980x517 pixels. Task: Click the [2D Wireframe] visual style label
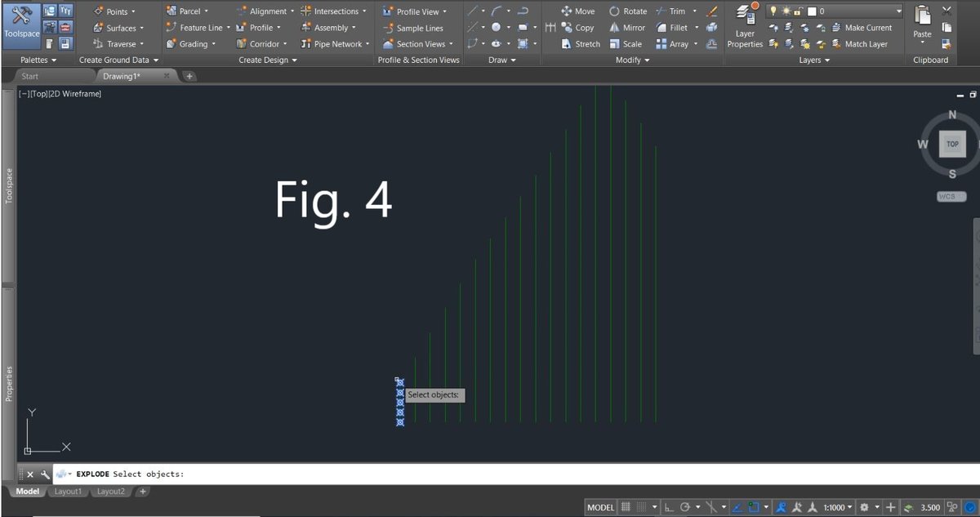click(74, 94)
